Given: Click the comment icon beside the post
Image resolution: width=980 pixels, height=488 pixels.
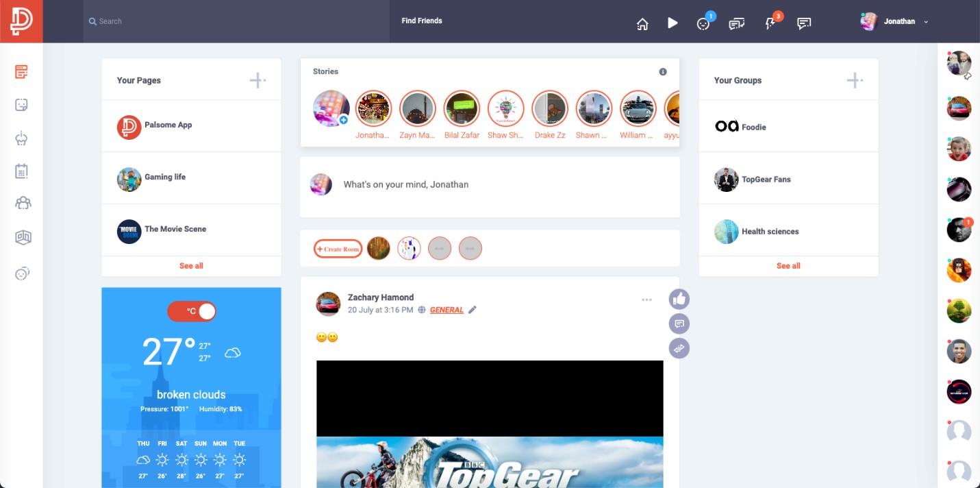Looking at the screenshot, I should pos(679,324).
